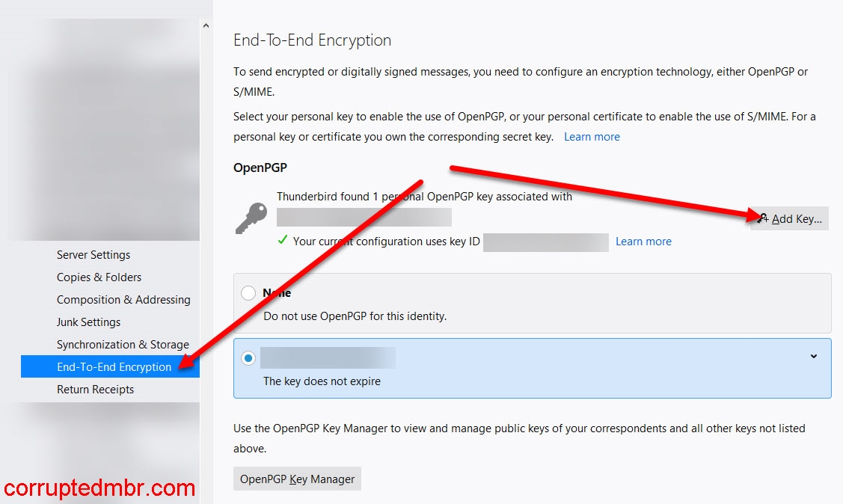Select the None radio to disable OpenPGP
Image resolution: width=843 pixels, height=504 pixels.
coord(248,293)
